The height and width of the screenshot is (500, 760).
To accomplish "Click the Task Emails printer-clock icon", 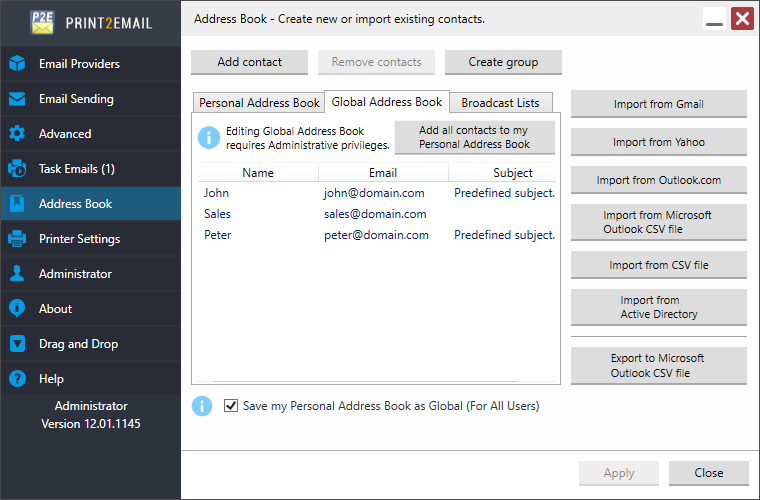I will (x=17, y=169).
